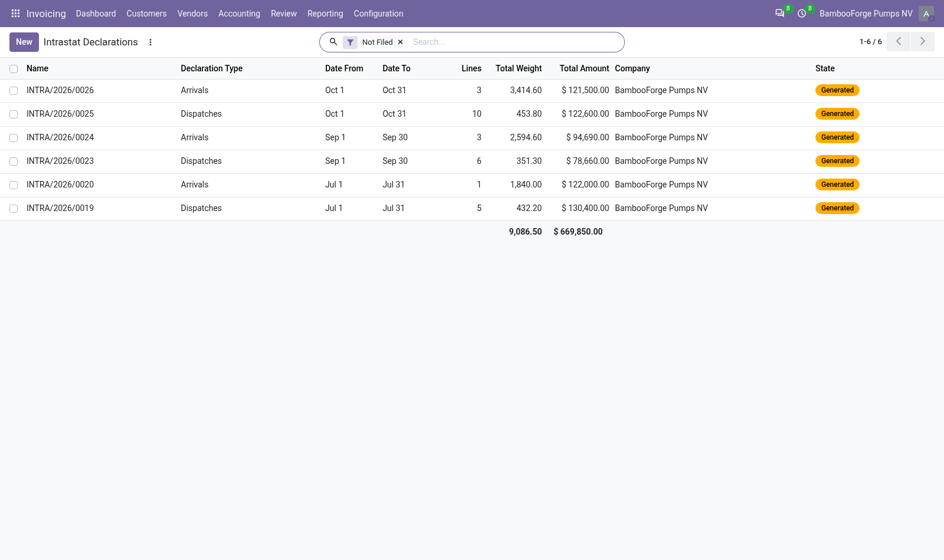Open the user avatar menu
The height and width of the screenshot is (560, 944).
[x=926, y=14]
